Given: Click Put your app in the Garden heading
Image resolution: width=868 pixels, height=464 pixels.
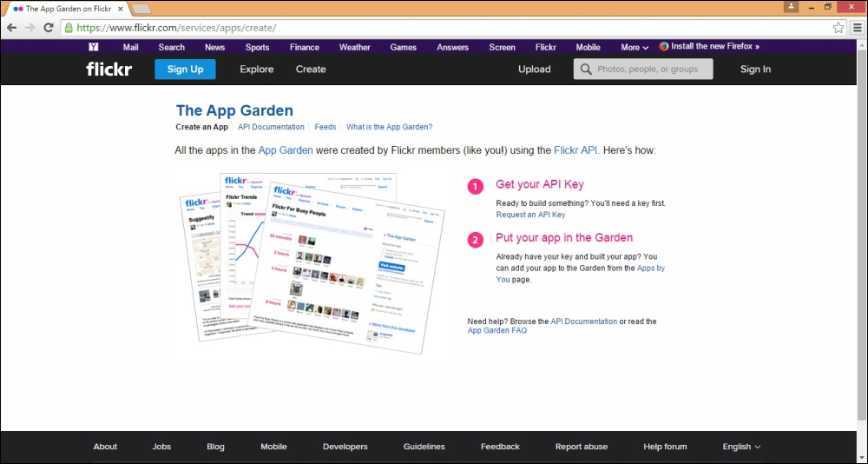Looking at the screenshot, I should click(x=564, y=238).
